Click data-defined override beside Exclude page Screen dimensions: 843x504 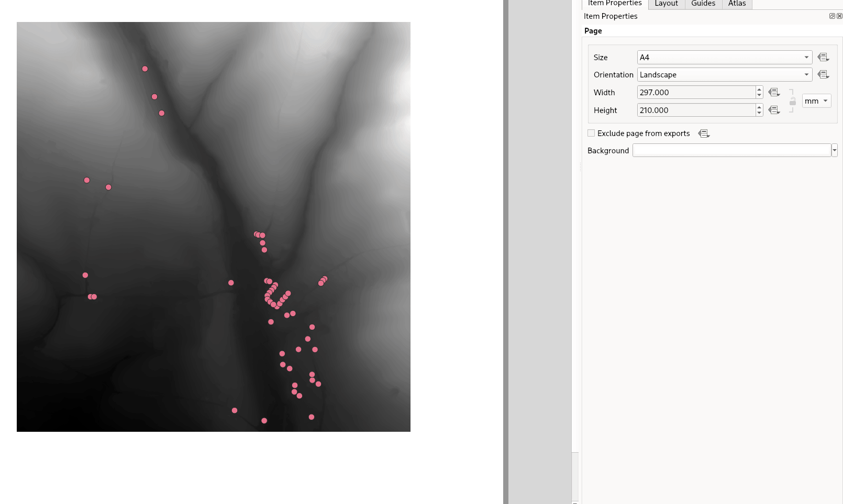tap(704, 134)
